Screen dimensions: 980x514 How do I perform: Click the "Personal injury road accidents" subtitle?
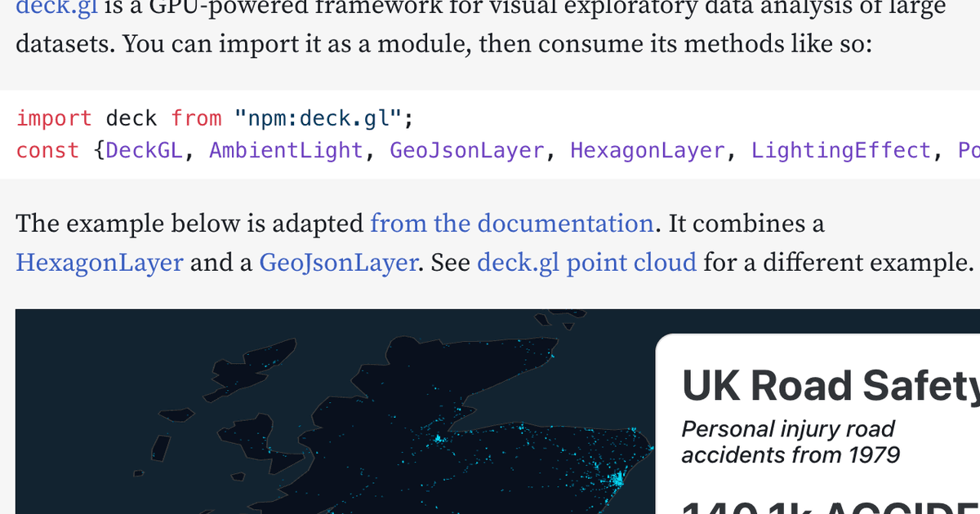(x=787, y=441)
